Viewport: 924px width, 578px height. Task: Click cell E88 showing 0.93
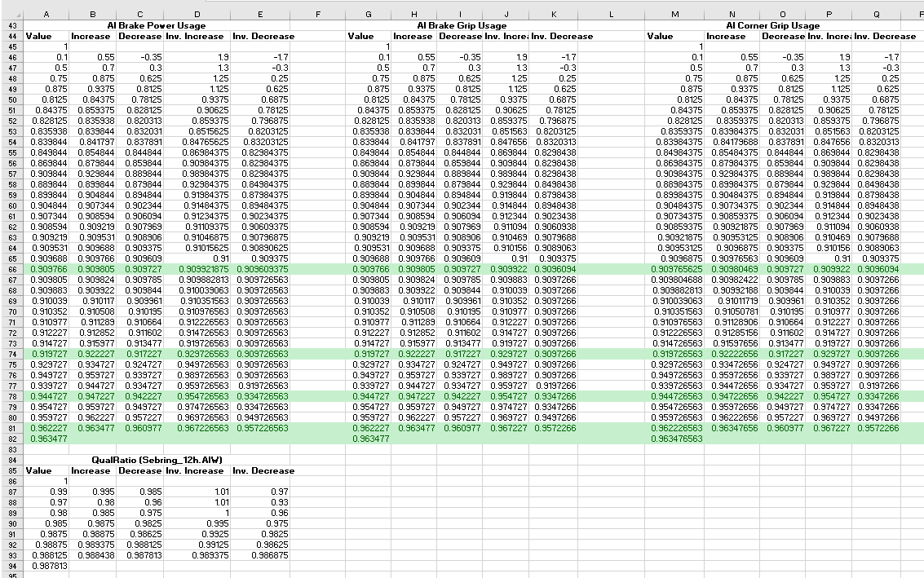point(260,502)
